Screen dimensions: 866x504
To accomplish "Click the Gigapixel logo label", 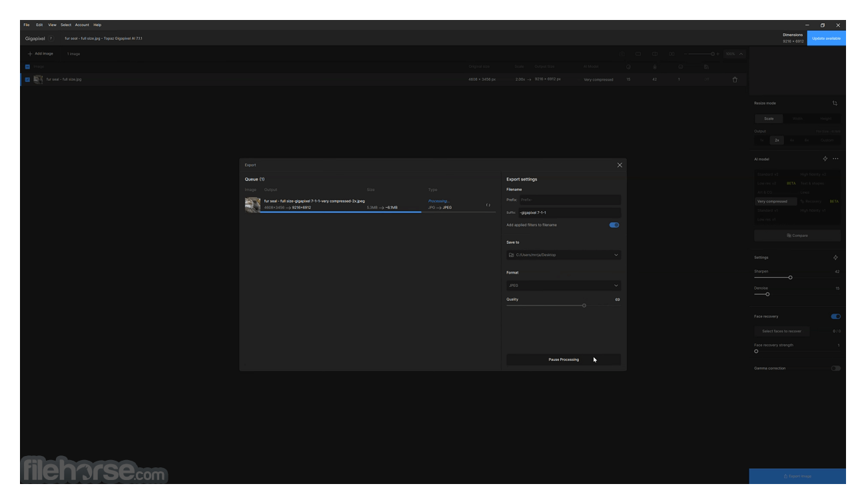I will point(35,39).
